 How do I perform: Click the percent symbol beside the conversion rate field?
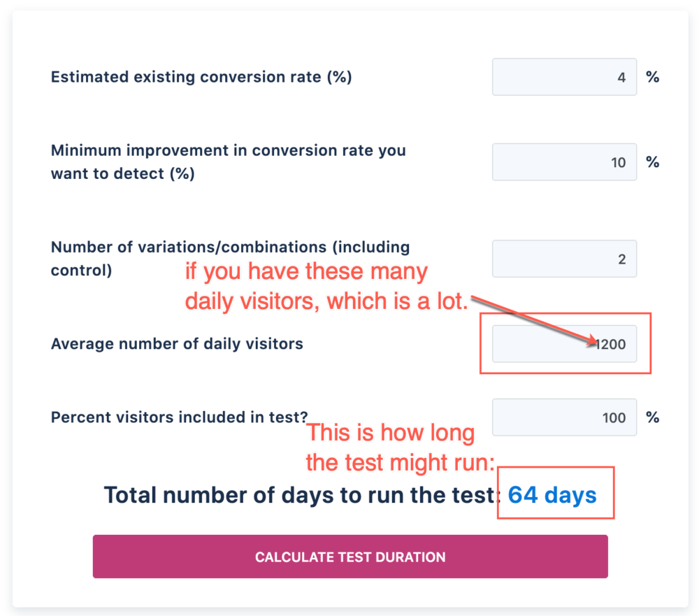point(652,77)
